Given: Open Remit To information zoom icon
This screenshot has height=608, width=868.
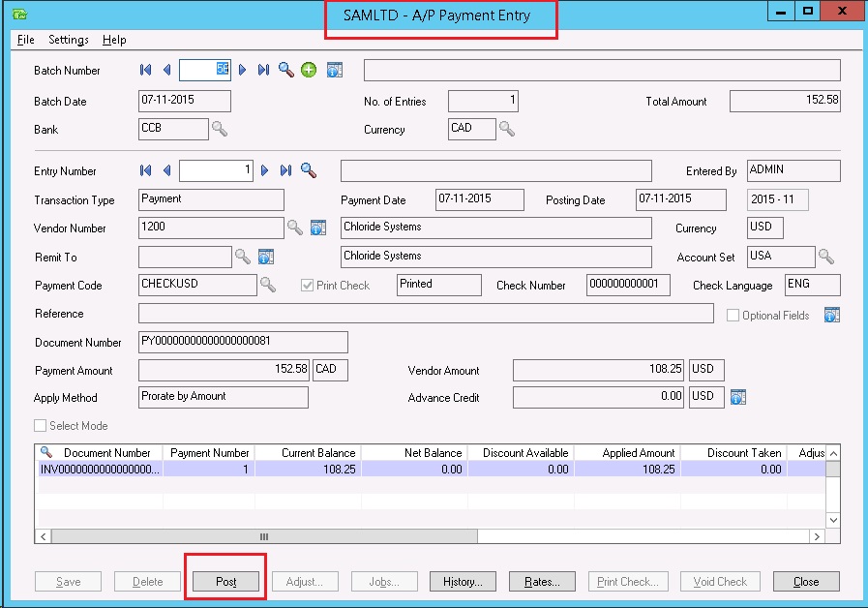Looking at the screenshot, I should [x=266, y=257].
